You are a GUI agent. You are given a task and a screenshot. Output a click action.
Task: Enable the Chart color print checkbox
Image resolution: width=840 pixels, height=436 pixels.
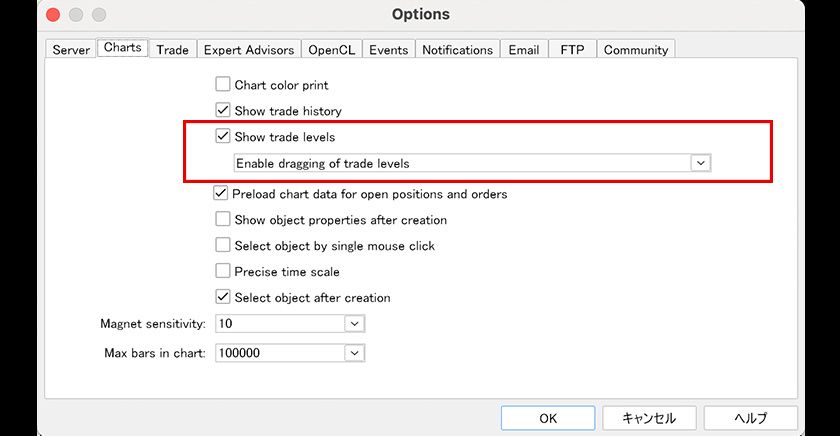[223, 85]
